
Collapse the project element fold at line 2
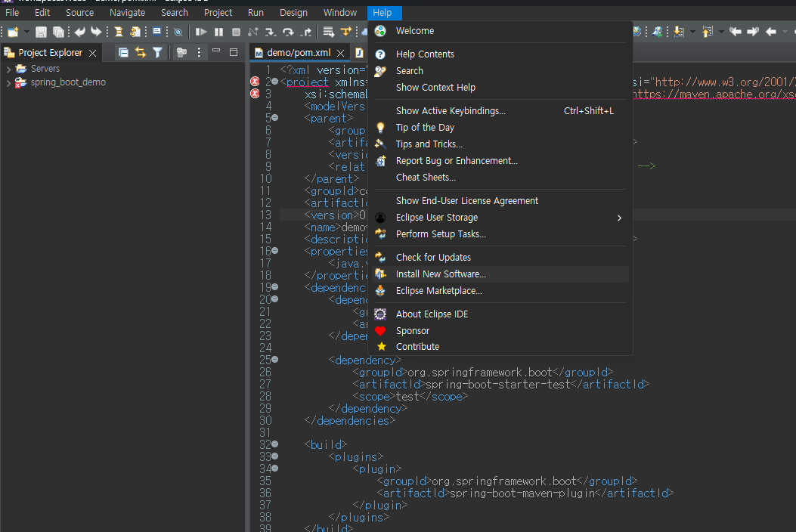tap(275, 81)
